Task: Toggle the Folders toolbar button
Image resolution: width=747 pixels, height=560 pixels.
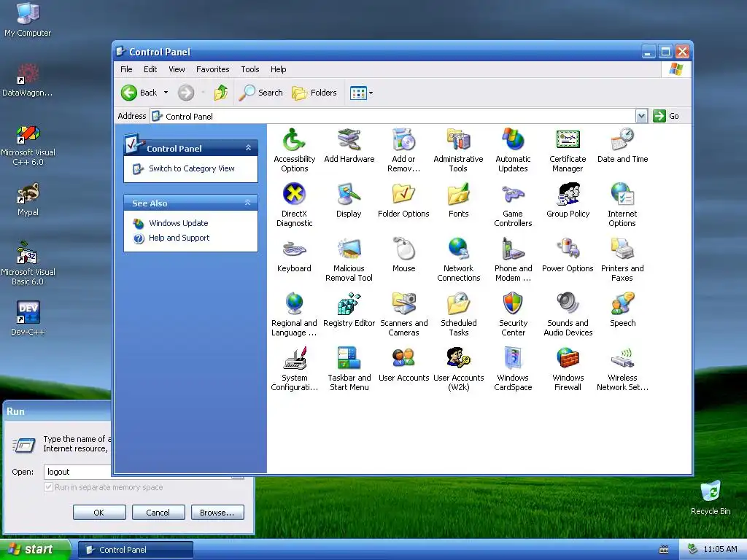Action: 314,93
